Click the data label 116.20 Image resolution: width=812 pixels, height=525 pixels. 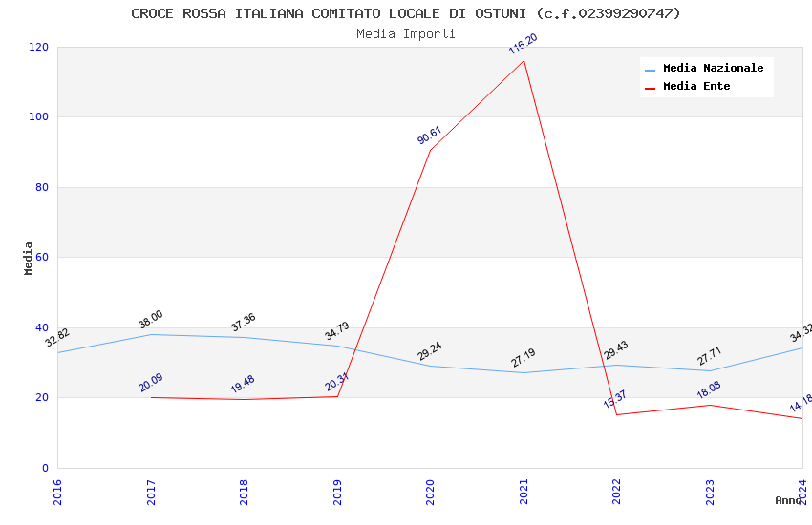(x=524, y=44)
